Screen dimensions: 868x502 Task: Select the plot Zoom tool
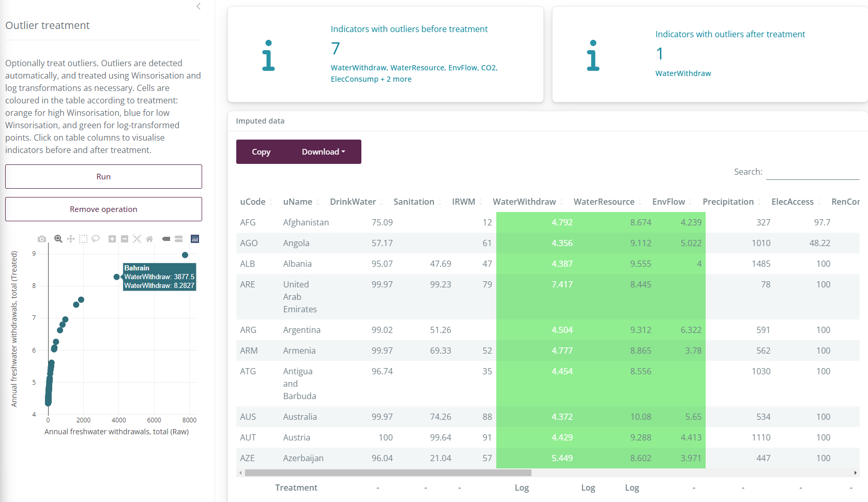pos(58,239)
